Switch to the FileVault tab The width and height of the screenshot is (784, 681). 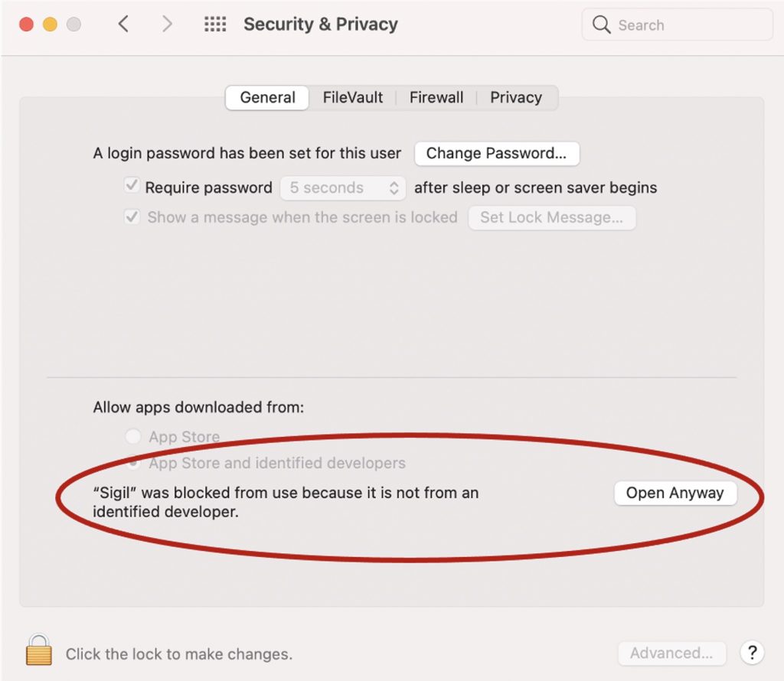click(x=353, y=98)
